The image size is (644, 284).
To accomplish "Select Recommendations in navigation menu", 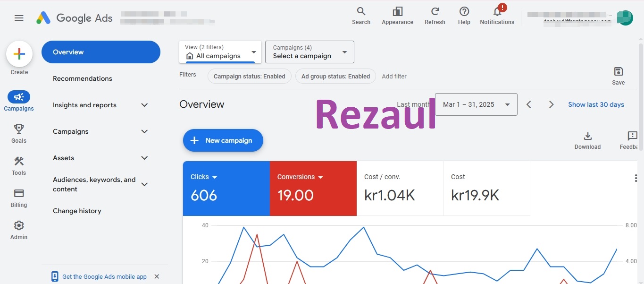I will [x=83, y=78].
